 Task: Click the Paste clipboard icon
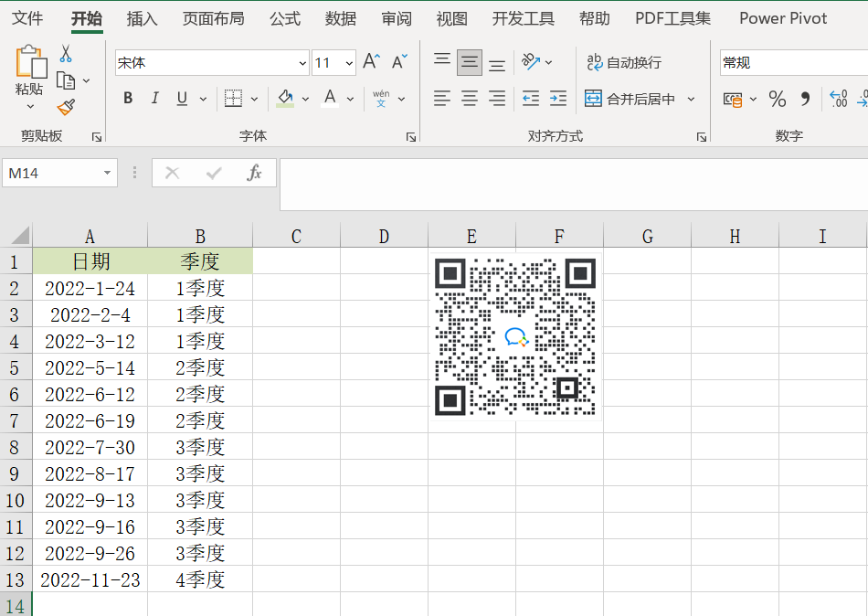30,61
